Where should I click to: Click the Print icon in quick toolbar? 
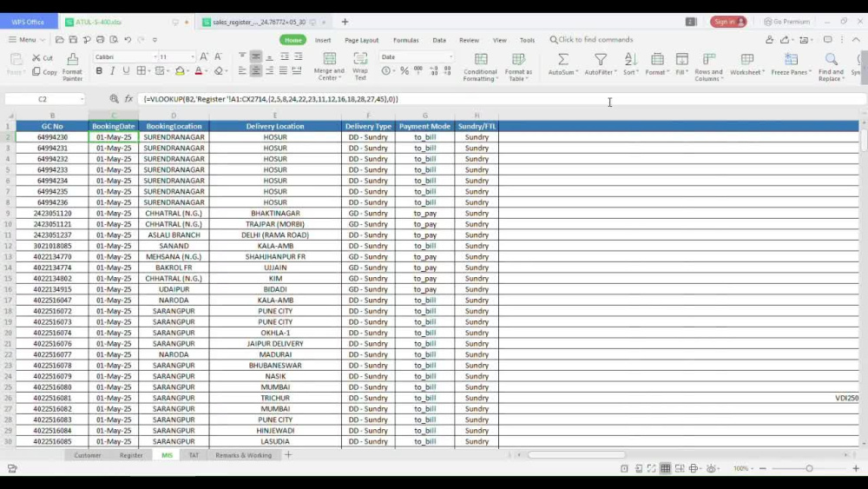[x=100, y=40]
